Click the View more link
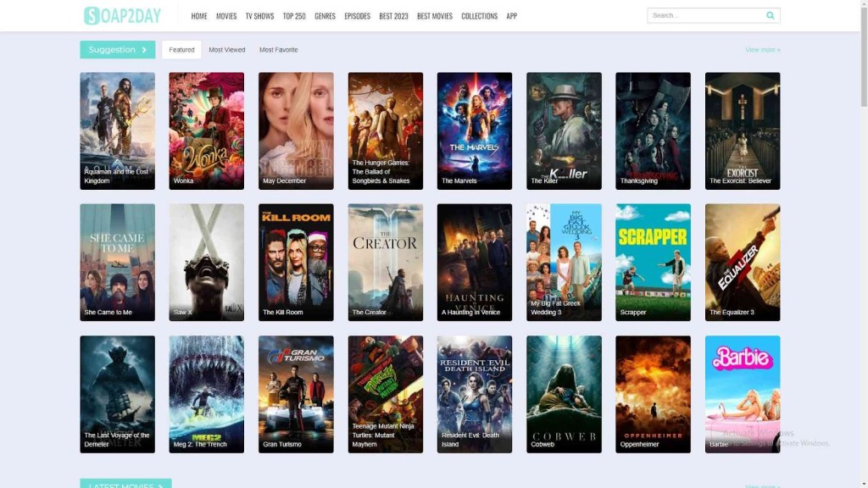Viewport: 868px width, 488px height. [762, 50]
